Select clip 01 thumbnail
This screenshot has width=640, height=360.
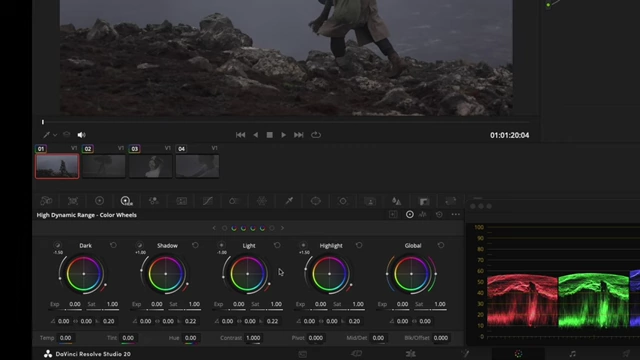(x=57, y=166)
